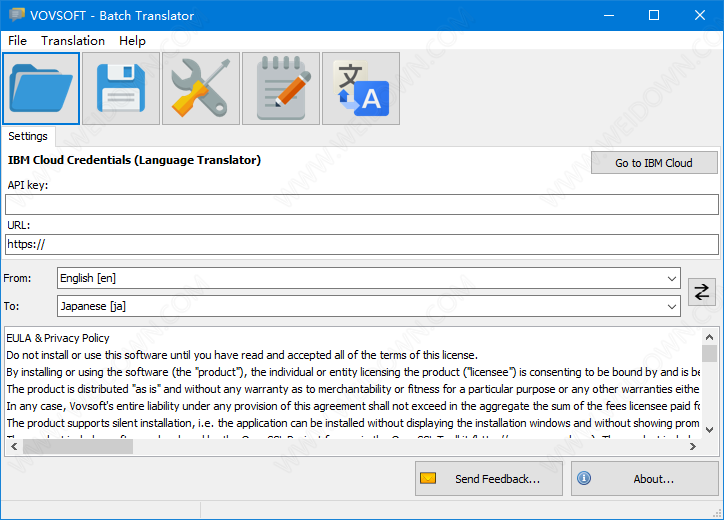Close the Batch Translator window

[700, 15]
